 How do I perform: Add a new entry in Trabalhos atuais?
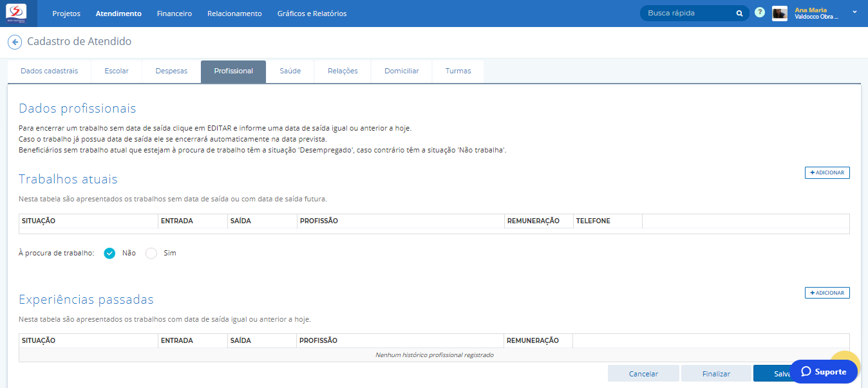(827, 172)
